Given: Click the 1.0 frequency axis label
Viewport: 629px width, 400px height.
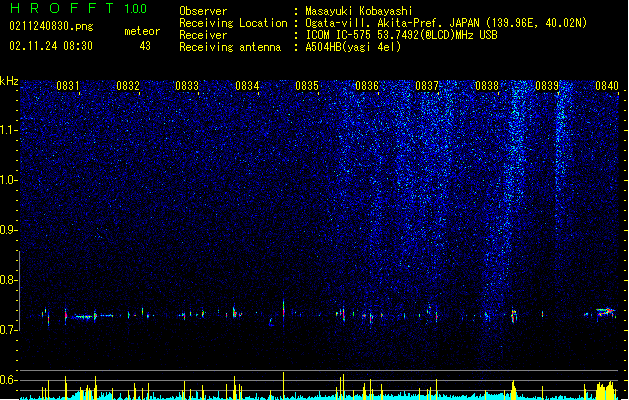Looking at the screenshot, I should click(x=8, y=181).
